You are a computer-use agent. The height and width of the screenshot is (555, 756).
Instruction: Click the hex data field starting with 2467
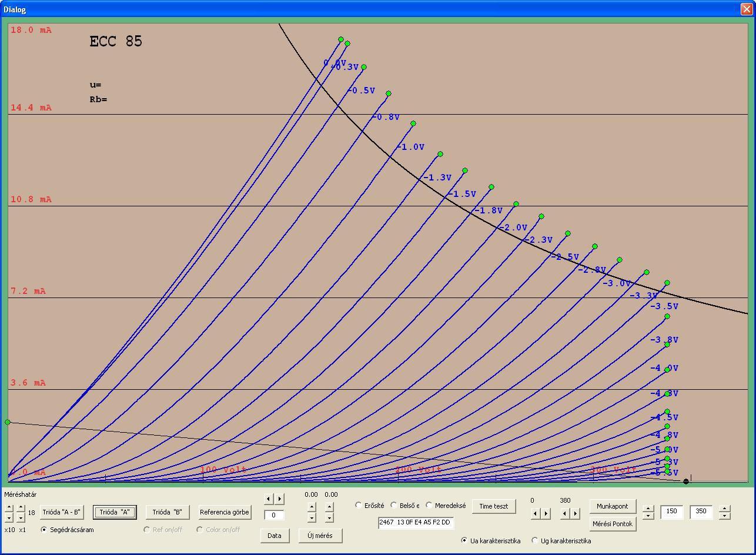(416, 522)
